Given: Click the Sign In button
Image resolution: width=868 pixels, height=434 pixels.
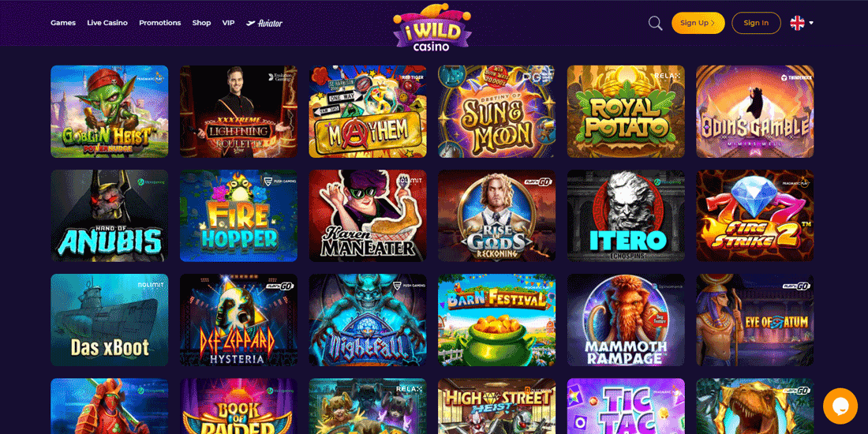Looking at the screenshot, I should tap(756, 23).
